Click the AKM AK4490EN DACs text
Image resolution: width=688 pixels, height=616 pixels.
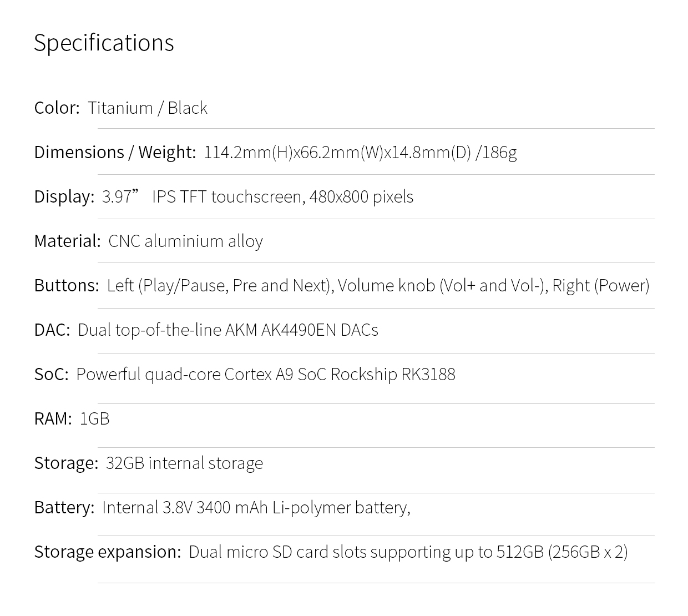301,330
